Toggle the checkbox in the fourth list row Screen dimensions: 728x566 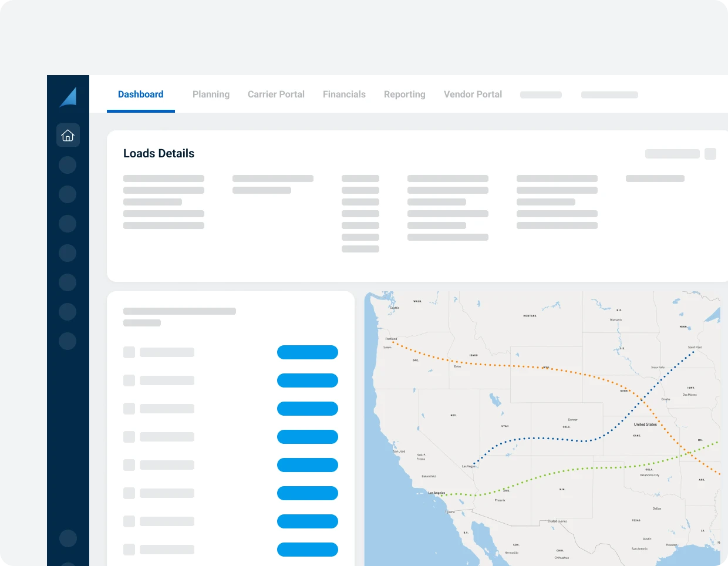[129, 437]
